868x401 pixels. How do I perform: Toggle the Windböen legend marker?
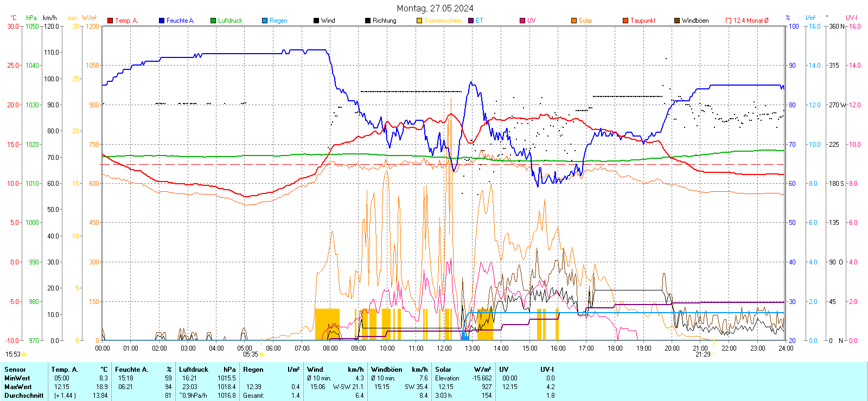(x=677, y=21)
